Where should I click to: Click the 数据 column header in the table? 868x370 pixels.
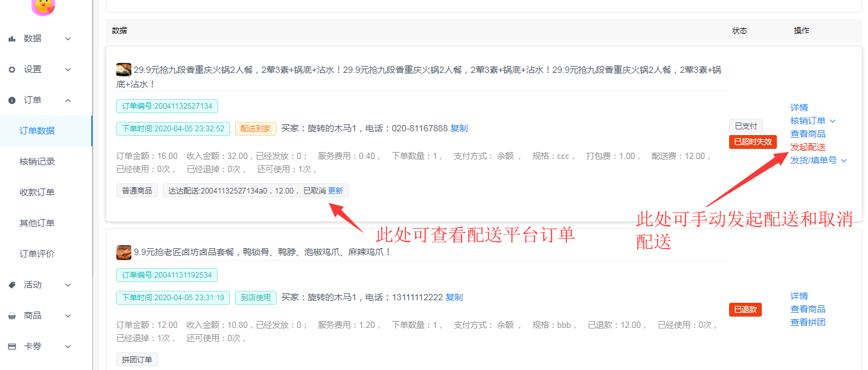[119, 31]
